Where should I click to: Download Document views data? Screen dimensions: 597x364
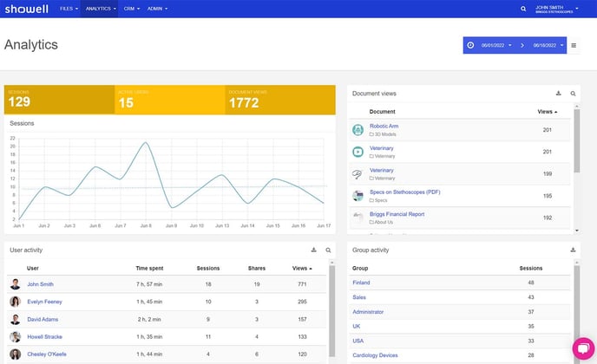559,94
